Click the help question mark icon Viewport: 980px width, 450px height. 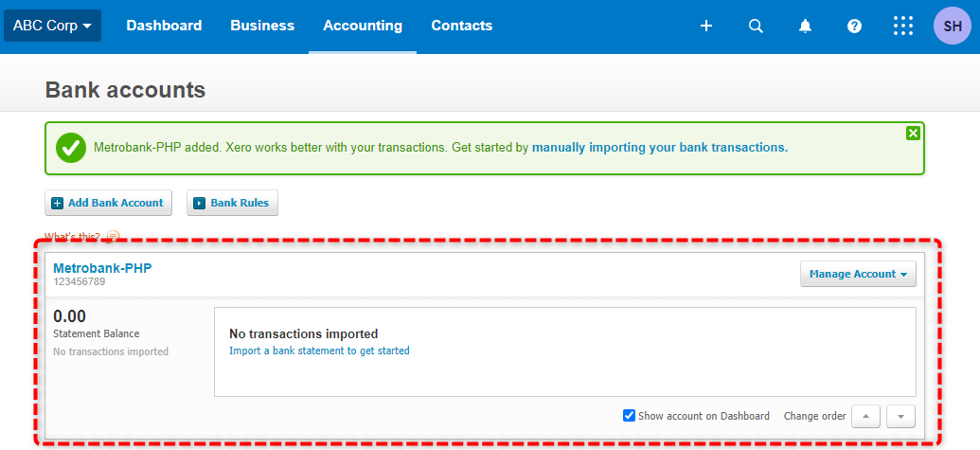(x=854, y=26)
